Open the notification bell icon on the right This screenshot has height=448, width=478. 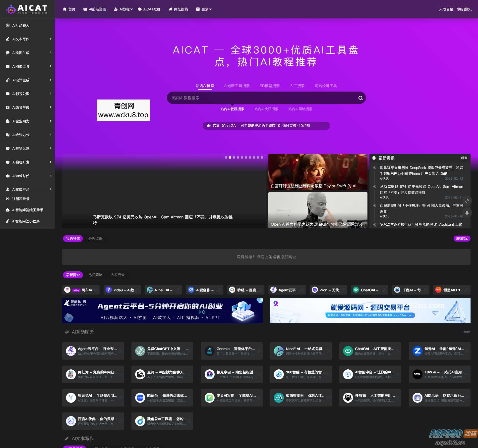[468, 213]
